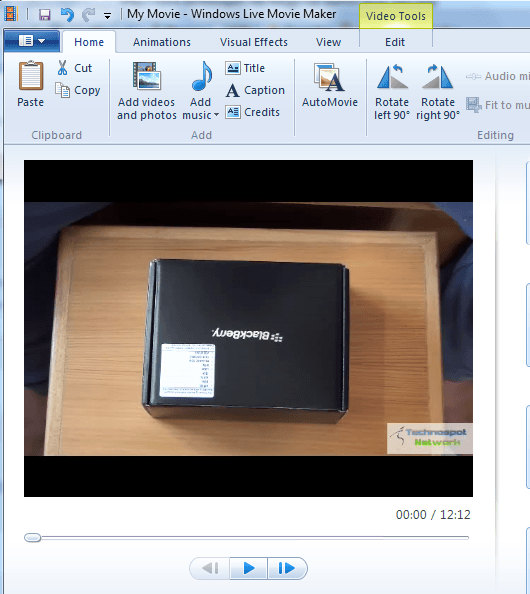This screenshot has width=530, height=594.
Task: Open the Video Tools Edit tab
Action: click(x=395, y=42)
